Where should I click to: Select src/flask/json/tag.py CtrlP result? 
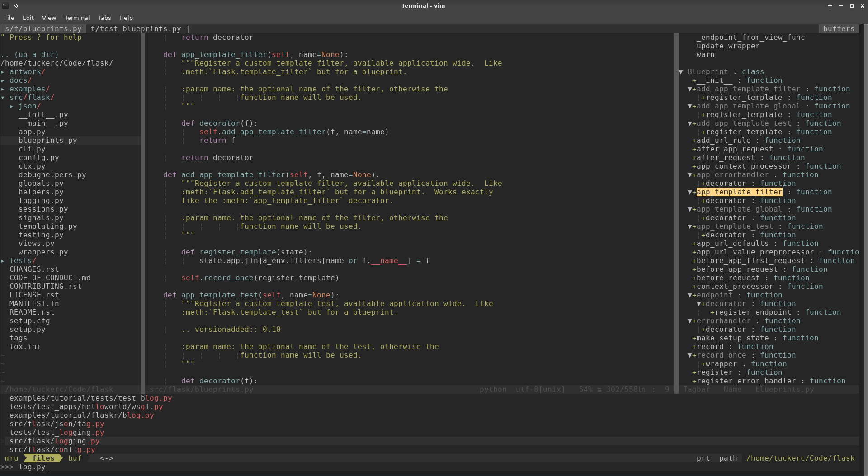57,424
